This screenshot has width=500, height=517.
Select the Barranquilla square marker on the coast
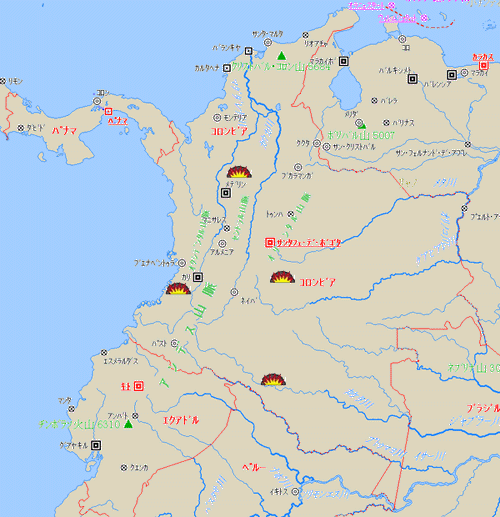248,51
